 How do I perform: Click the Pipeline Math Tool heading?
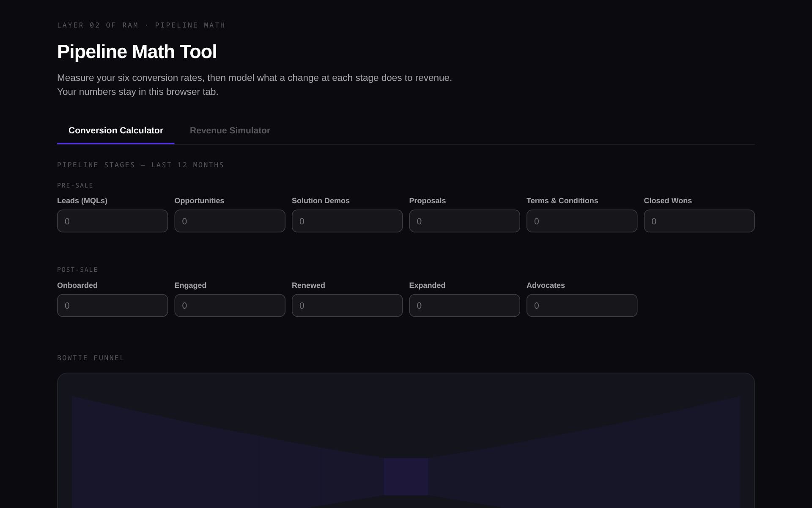(137, 52)
